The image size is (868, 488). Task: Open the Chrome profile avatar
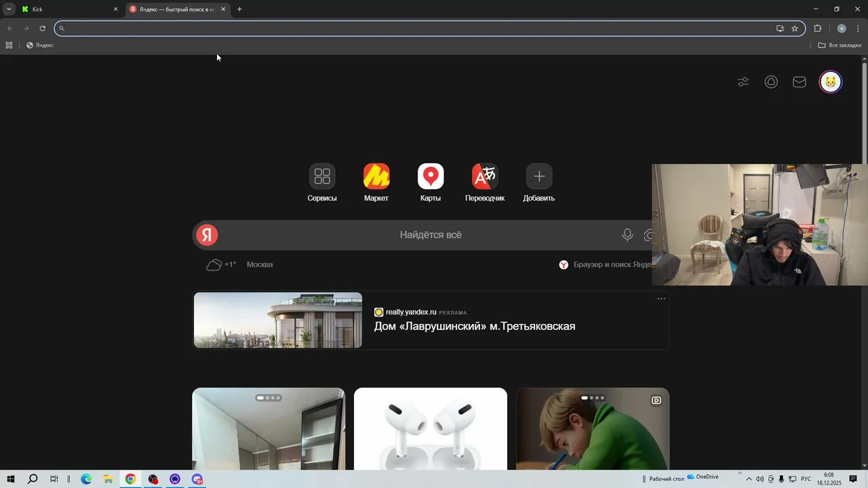pyautogui.click(x=842, y=28)
